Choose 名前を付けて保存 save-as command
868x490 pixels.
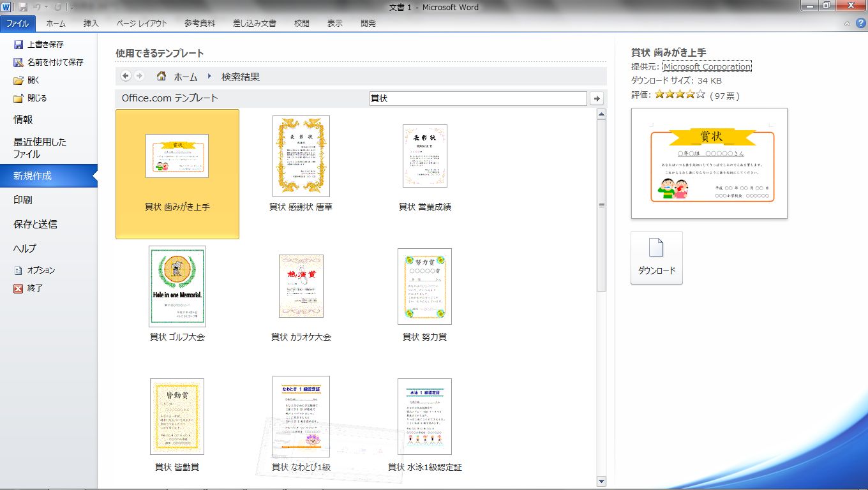tap(49, 63)
